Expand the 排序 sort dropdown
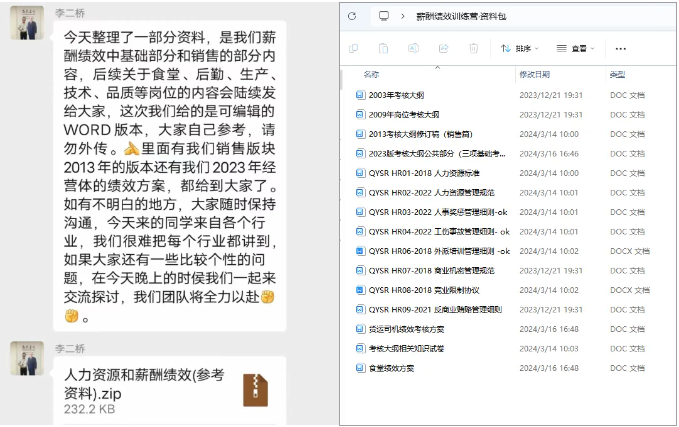679x427 pixels. (520, 48)
